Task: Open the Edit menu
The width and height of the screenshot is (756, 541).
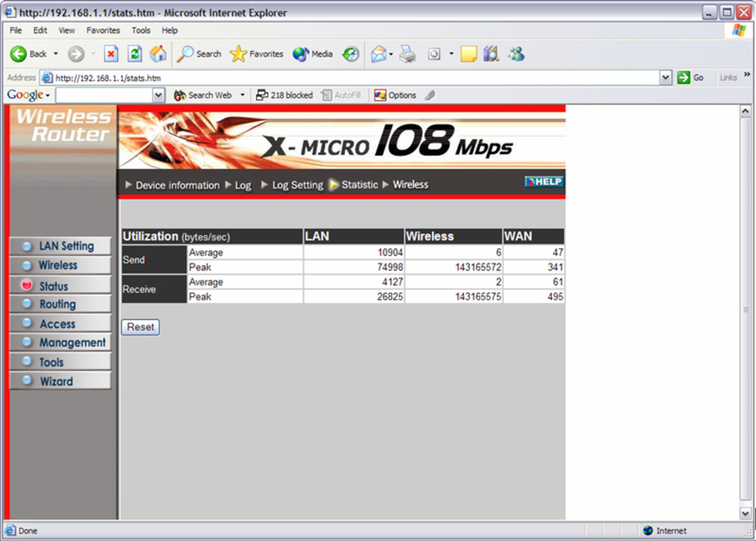Action: point(40,30)
